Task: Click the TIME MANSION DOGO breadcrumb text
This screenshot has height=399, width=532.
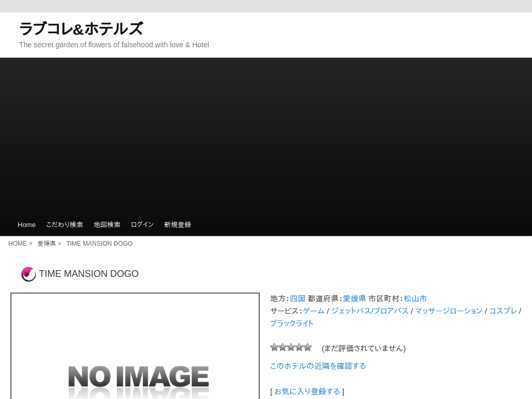Action: (x=99, y=244)
